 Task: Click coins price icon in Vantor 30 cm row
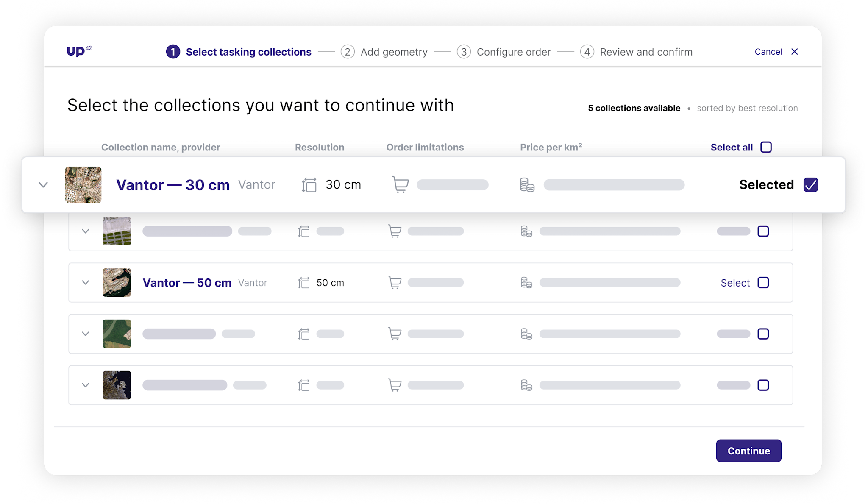[527, 185]
